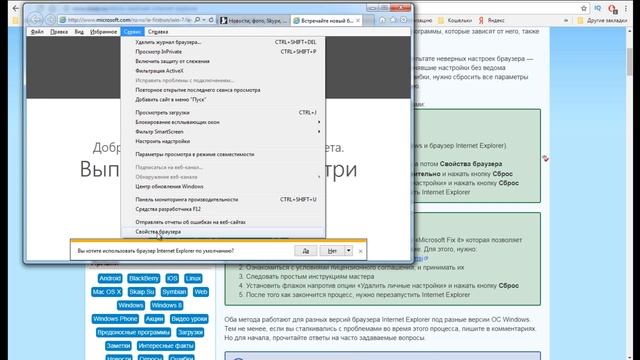Choose Просмотр InPrivate
The image size is (640, 360).
point(223,51)
